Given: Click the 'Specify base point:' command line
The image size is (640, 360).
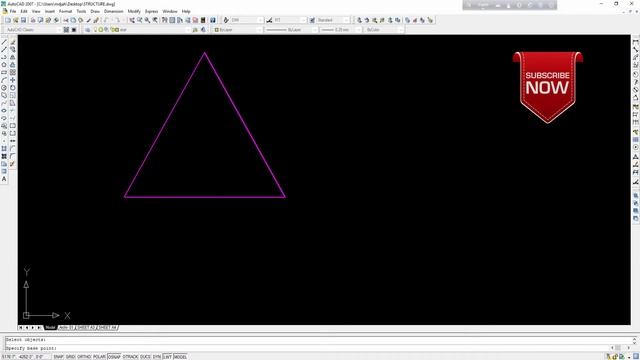Looking at the screenshot, I should 31,348.
